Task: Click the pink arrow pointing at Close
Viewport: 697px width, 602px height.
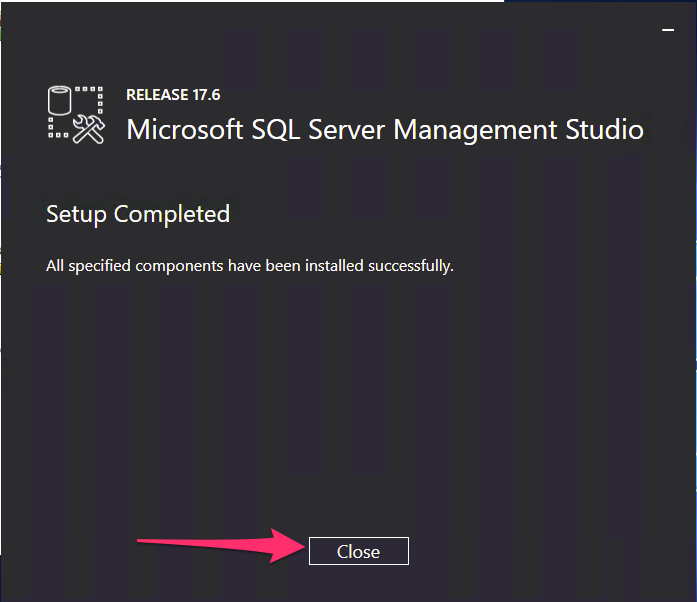Action: [221, 546]
